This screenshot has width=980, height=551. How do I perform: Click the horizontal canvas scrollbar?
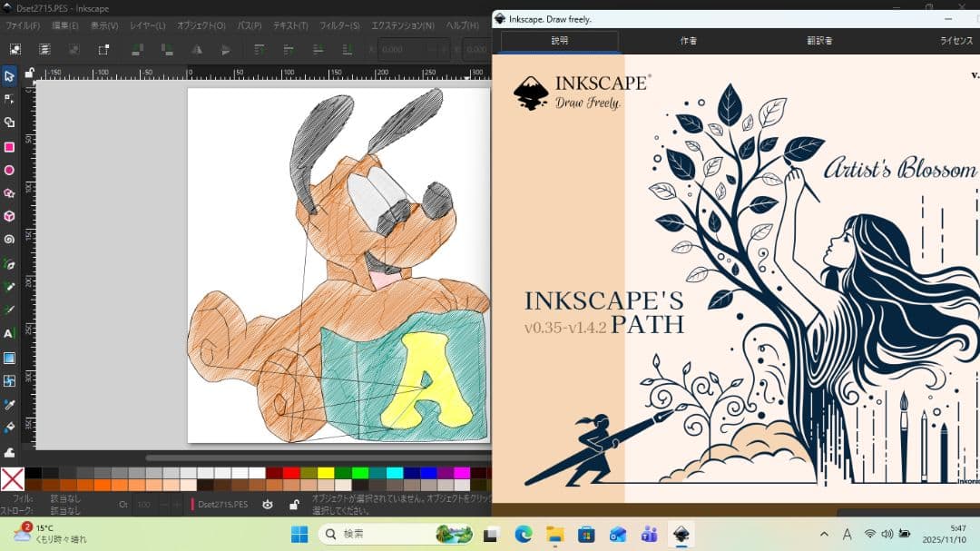(x=318, y=458)
